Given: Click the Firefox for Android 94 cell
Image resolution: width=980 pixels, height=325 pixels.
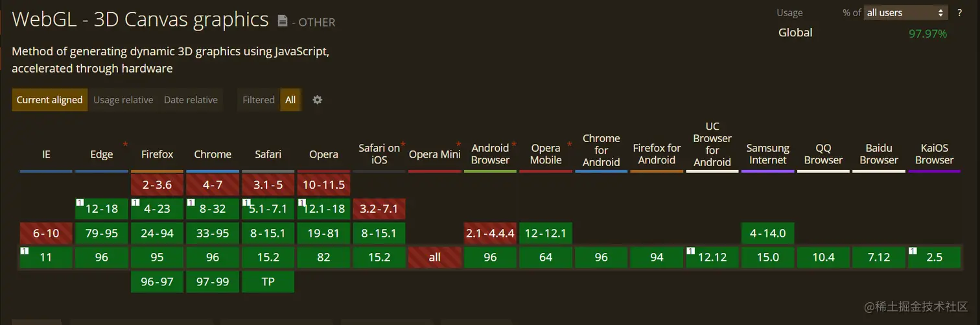Looking at the screenshot, I should (657, 258).
